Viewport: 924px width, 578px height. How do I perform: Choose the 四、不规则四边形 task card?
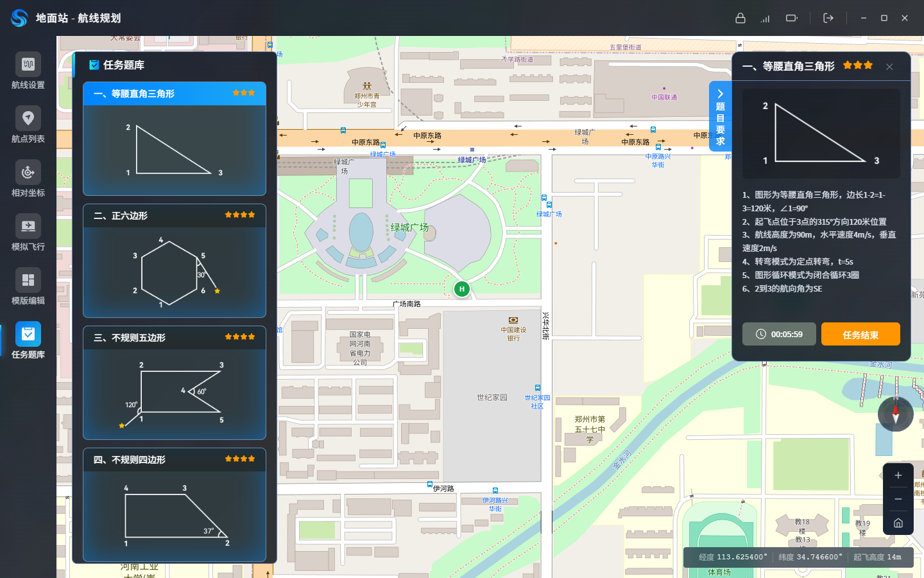click(x=175, y=505)
